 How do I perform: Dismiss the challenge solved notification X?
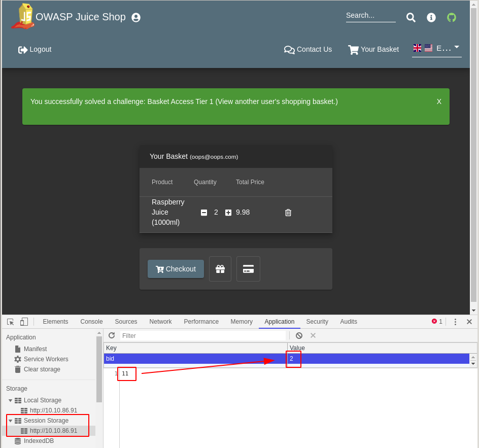point(439,101)
